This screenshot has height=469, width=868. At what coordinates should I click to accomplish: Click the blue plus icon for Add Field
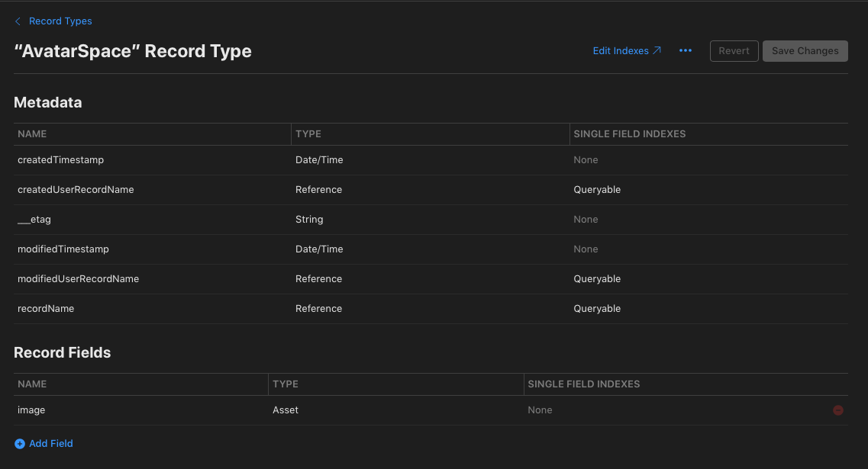[x=19, y=444]
